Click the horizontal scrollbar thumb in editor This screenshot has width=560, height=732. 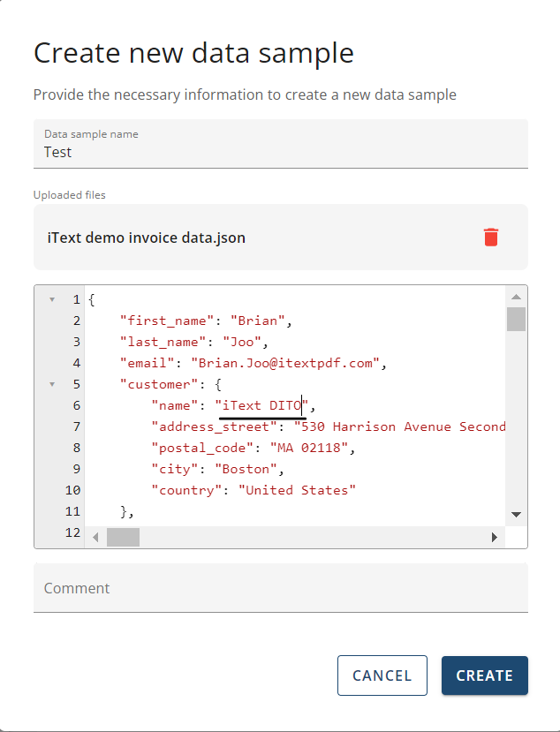[x=123, y=537]
